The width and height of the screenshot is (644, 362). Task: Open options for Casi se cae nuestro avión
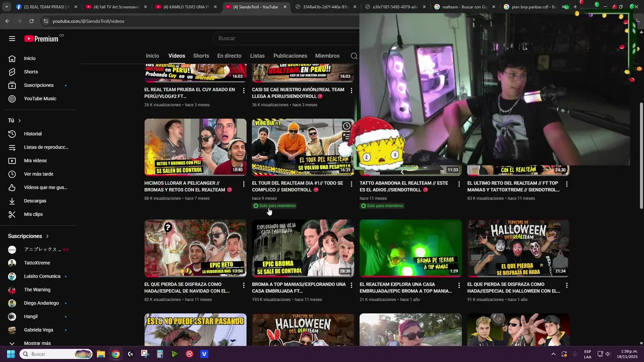pos(351,90)
